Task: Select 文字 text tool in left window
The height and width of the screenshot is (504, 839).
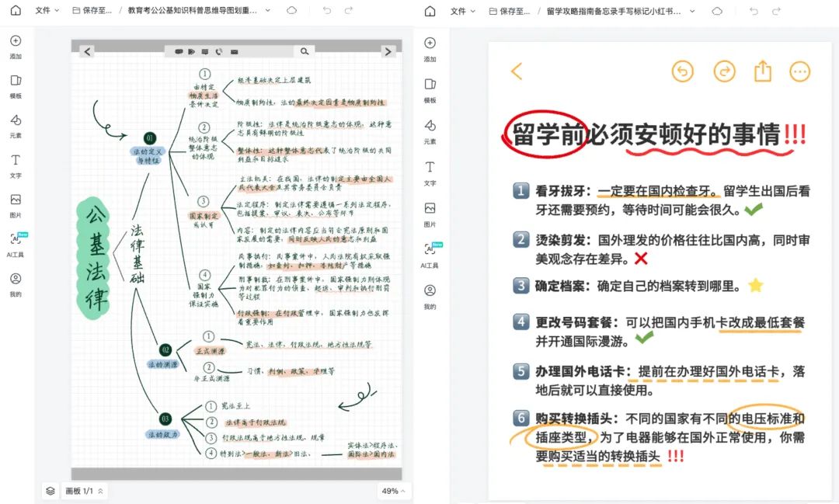Action: coord(16,166)
